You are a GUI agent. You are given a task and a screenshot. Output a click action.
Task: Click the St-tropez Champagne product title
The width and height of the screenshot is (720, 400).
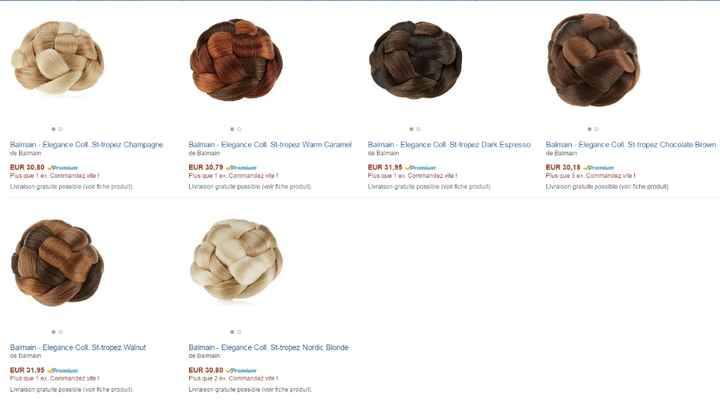[x=86, y=145]
